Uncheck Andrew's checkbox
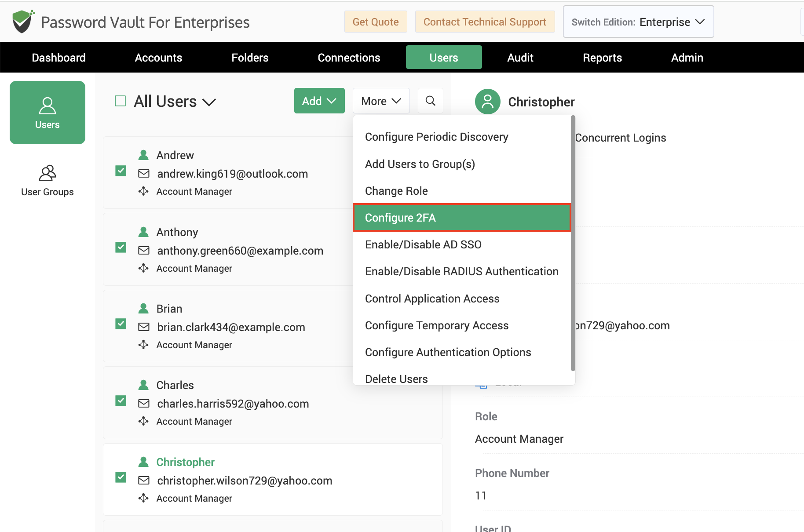 click(121, 171)
